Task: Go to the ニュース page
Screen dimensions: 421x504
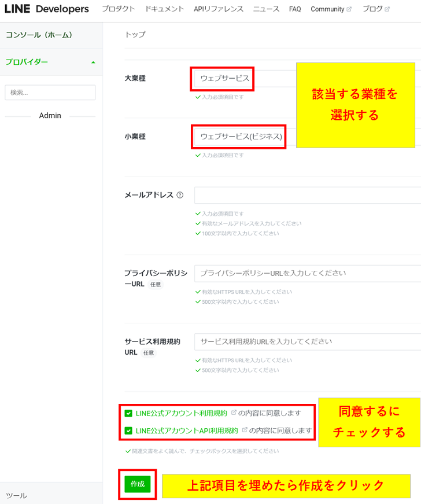Action: [266, 9]
